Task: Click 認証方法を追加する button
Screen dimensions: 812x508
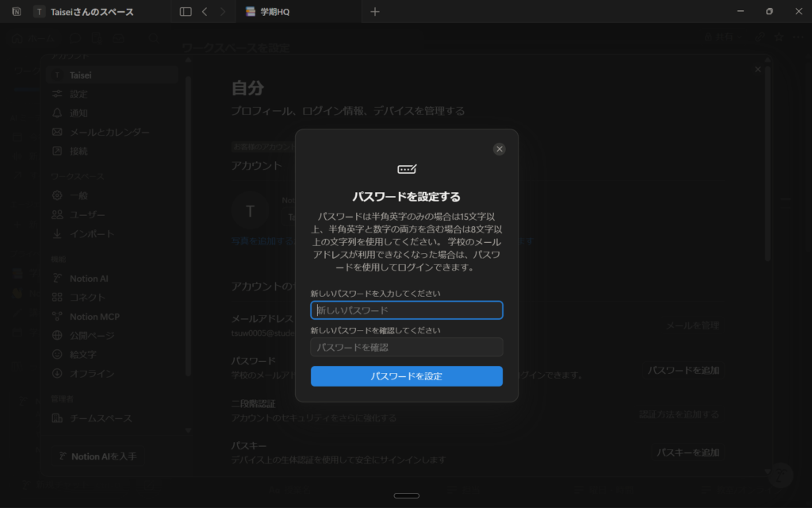Action: coord(679,414)
